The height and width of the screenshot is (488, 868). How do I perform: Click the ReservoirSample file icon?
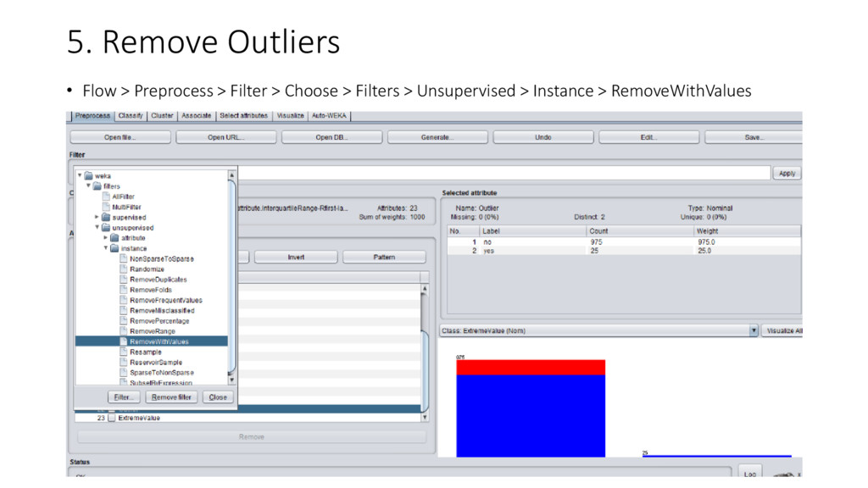(x=124, y=363)
